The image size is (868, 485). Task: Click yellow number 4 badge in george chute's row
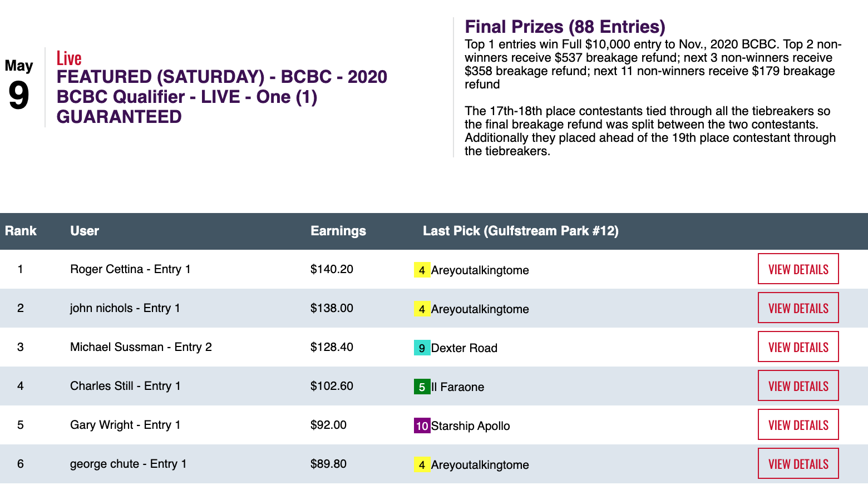tap(422, 465)
